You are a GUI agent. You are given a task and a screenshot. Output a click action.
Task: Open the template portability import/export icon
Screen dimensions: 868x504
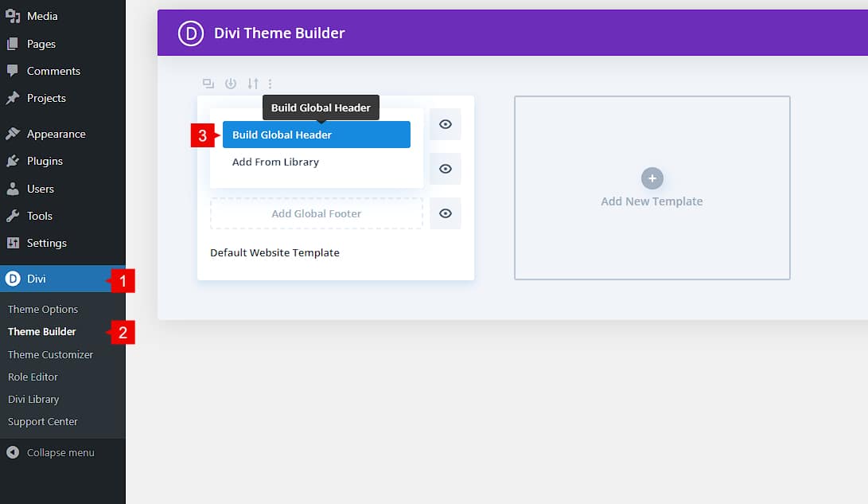point(252,84)
